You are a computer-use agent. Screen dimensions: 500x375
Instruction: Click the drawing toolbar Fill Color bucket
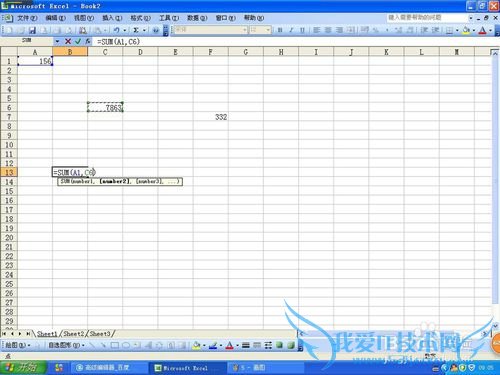coord(196,345)
